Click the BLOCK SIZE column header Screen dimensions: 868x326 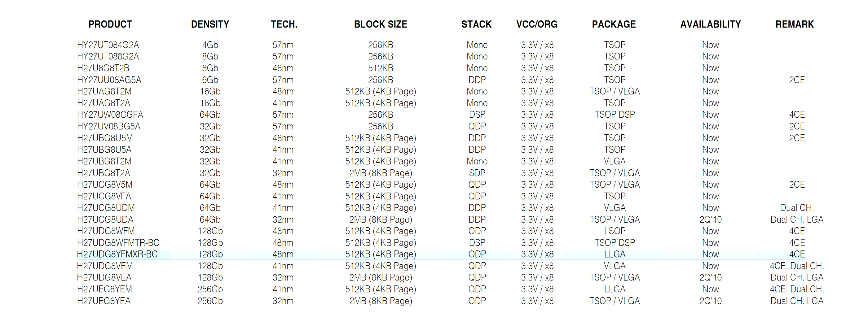click(381, 24)
